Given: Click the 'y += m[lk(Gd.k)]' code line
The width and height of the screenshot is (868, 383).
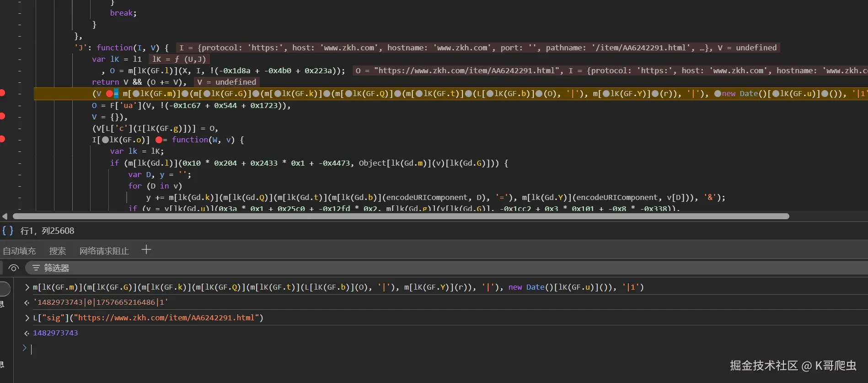Looking at the screenshot, I should (436, 197).
